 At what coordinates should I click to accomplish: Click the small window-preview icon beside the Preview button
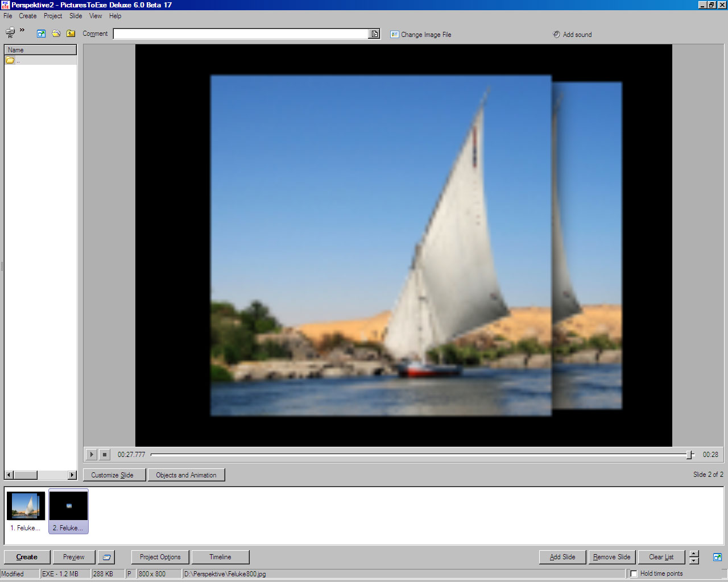click(106, 557)
